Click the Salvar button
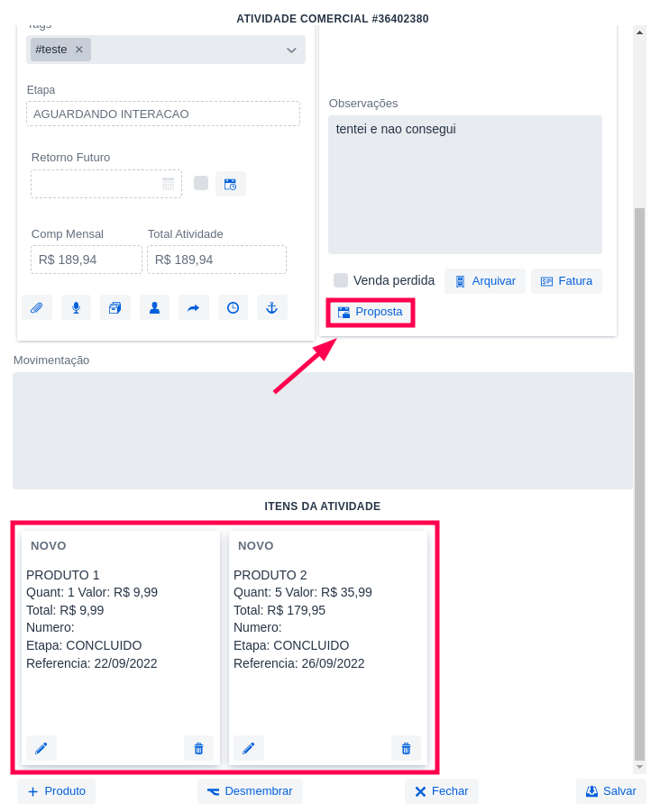The image size is (669, 812). tap(610, 791)
